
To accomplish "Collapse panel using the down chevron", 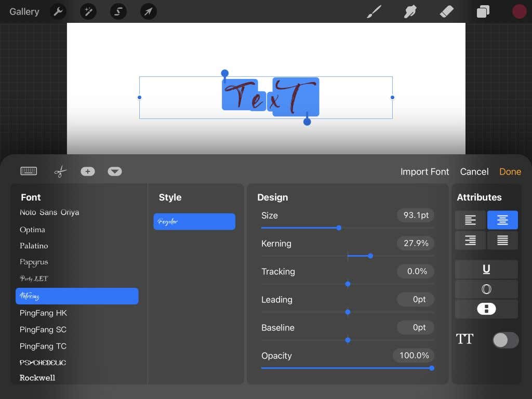I will pyautogui.click(x=115, y=171).
